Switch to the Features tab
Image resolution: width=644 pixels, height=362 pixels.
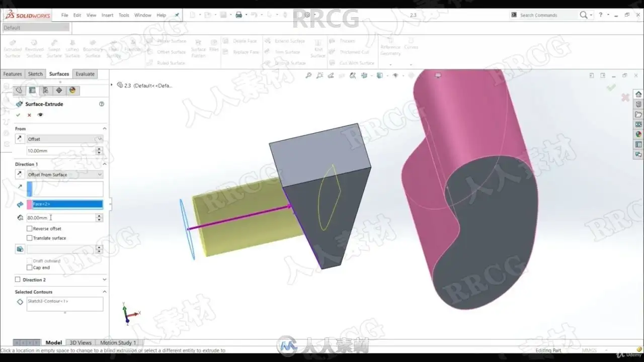tap(13, 74)
